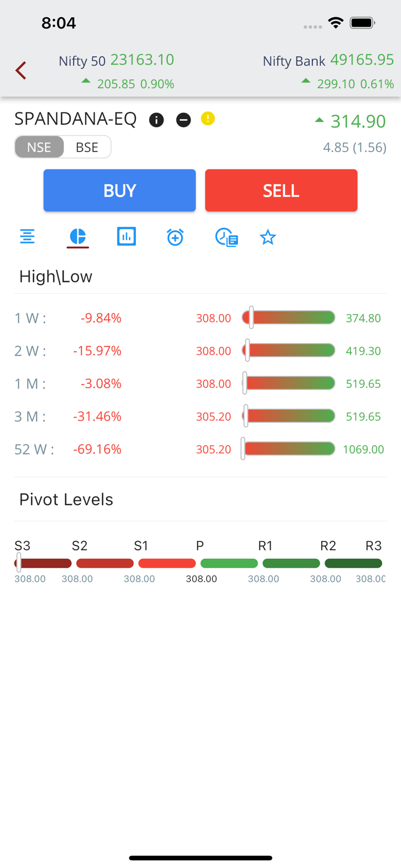Screen dimensions: 401x868
Task: Open the stock info icon
Action: 157,120
